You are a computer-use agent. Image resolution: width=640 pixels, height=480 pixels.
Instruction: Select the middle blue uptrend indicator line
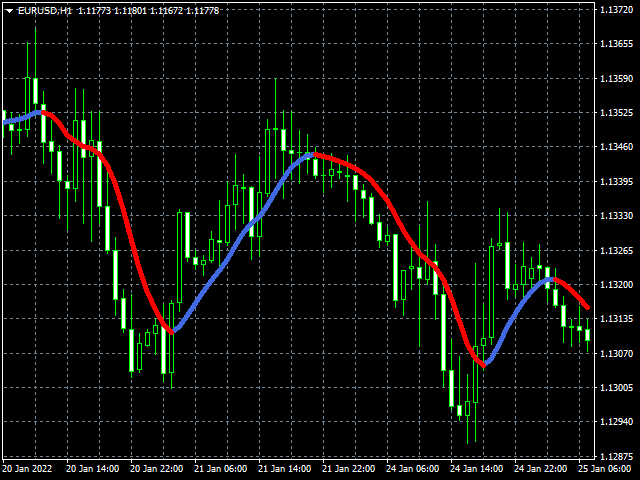[240, 240]
